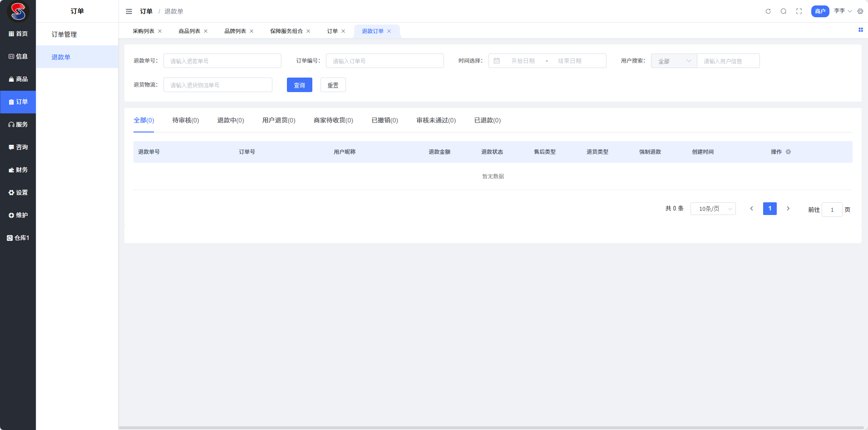Collapse sidebar with hamburger menu icon

pyautogui.click(x=129, y=11)
